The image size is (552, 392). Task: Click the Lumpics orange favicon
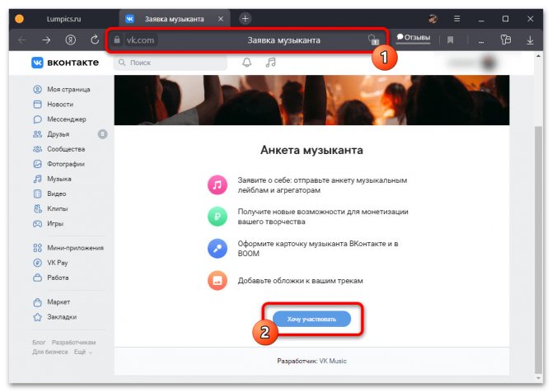point(20,19)
